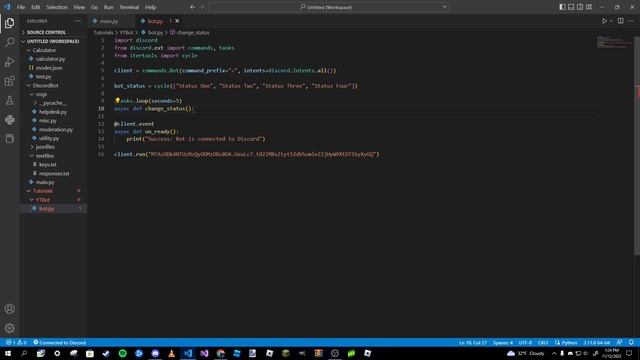640x360 pixels.
Task: Open Customize Layout icon
Action: click(x=589, y=7)
